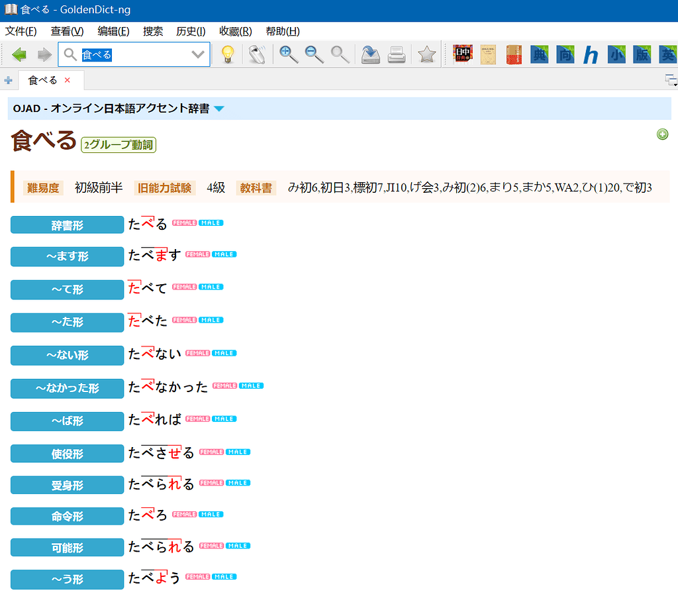The height and width of the screenshot is (616, 678).
Task: Play FEMALE audio for ～ます形
Action: [197, 254]
